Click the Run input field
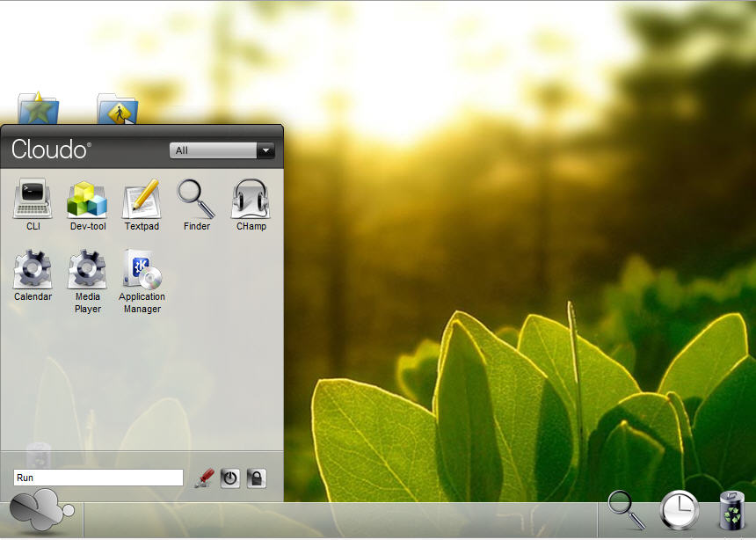The image size is (756, 540). [98, 478]
